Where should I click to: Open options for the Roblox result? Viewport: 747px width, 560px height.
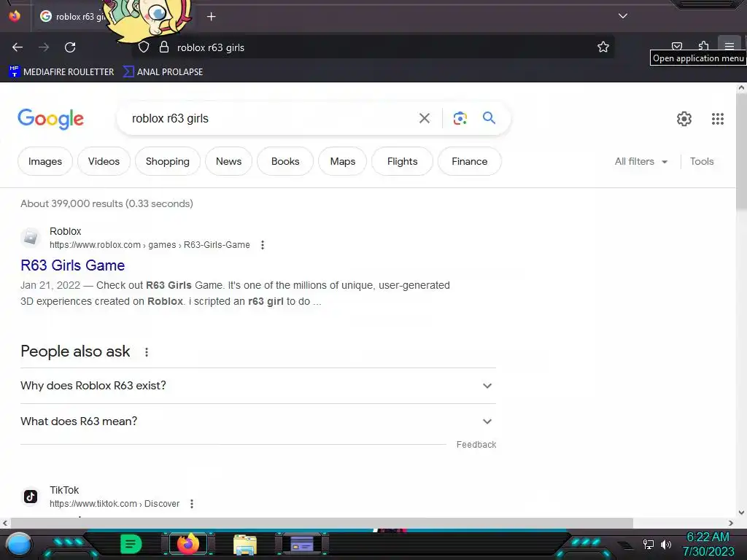[x=263, y=245]
